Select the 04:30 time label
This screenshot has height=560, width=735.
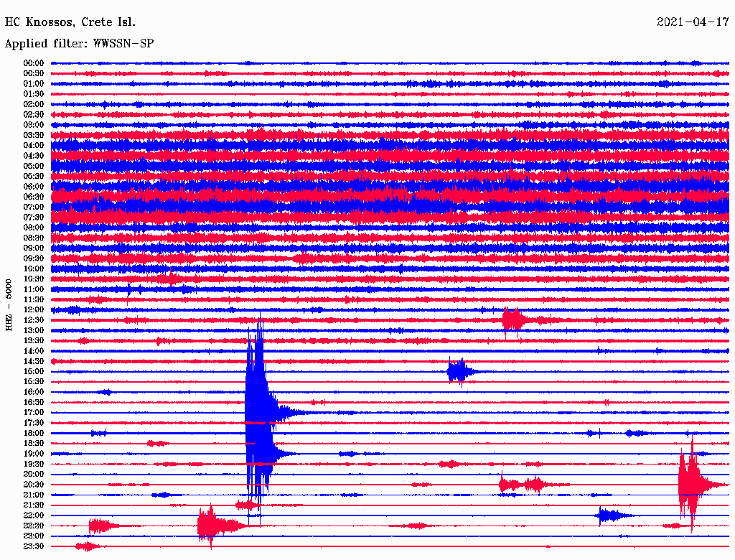pos(34,156)
